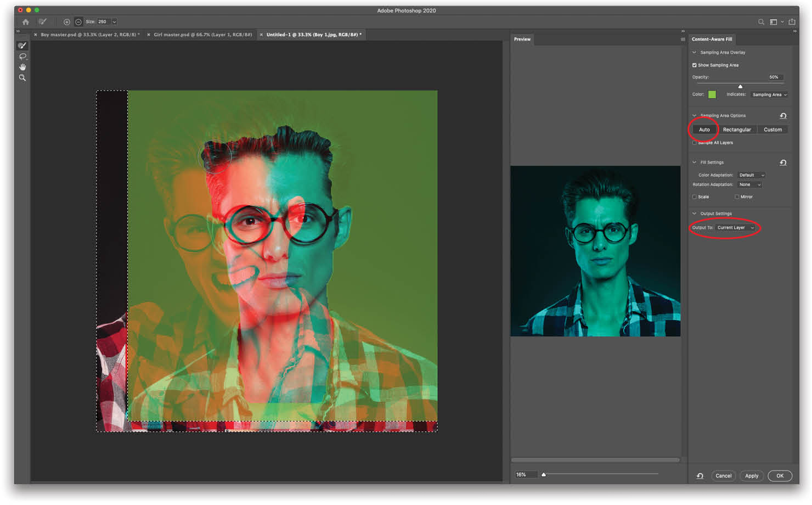Reset the Fill Settings to defaults
The image size is (812, 505).
pos(783,162)
